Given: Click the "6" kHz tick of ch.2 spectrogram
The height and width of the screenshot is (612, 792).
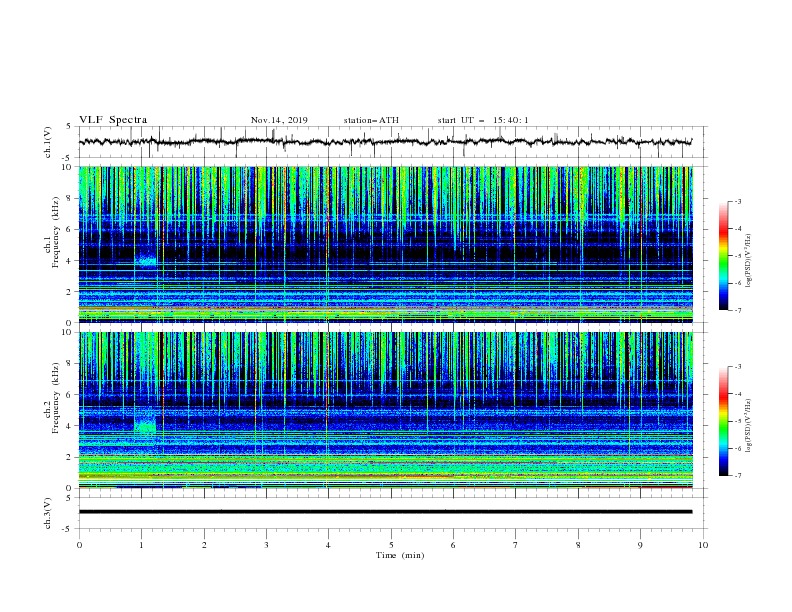Looking at the screenshot, I should (x=71, y=395).
